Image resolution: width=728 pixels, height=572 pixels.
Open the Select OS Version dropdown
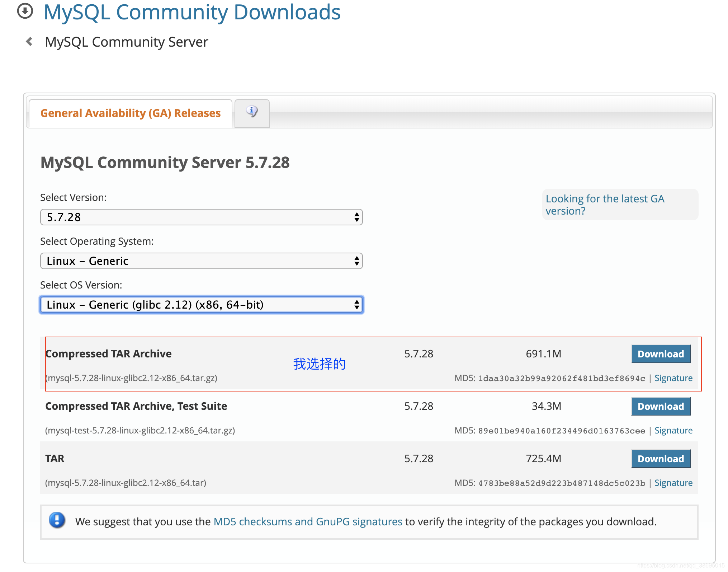click(202, 305)
